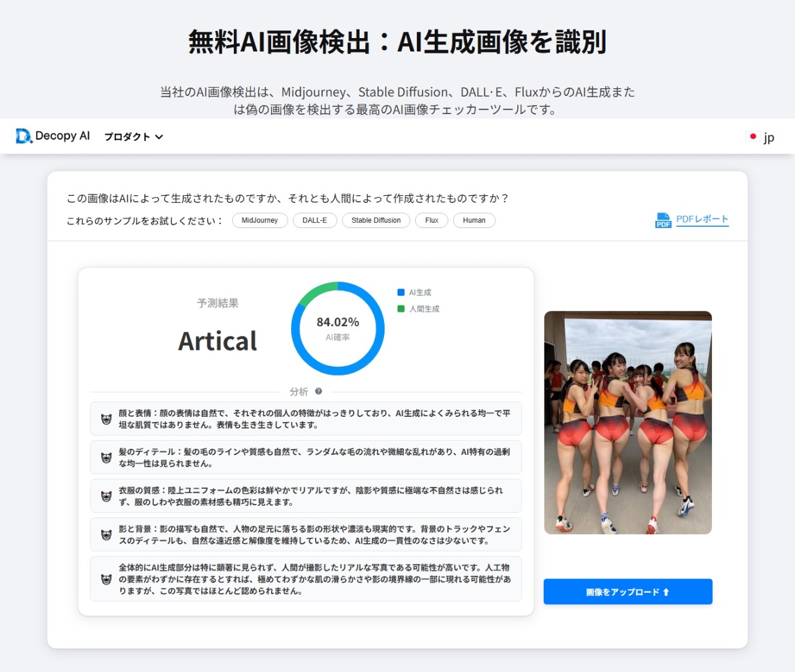Try the DALL-E sample

(x=314, y=220)
